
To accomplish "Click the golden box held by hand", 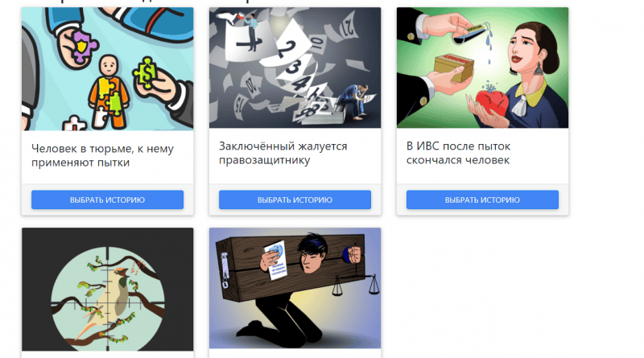I will pos(454,68).
